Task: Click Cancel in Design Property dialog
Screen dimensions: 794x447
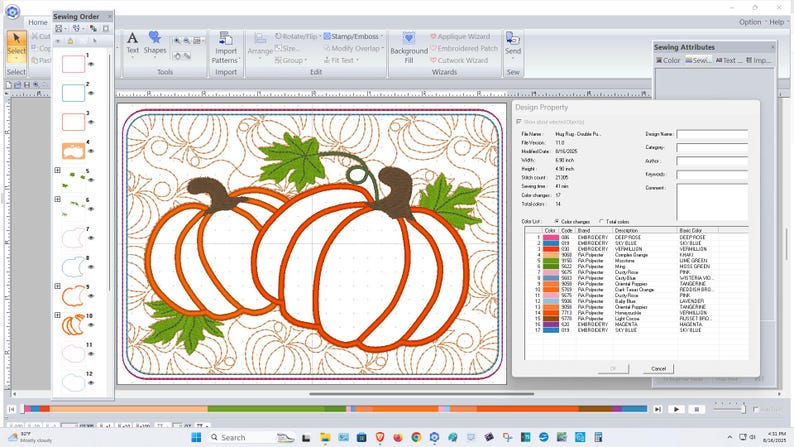Action: click(x=658, y=369)
